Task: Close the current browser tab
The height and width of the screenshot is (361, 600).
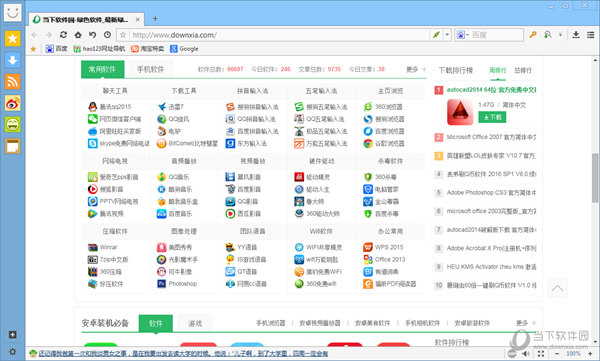Action: click(138, 19)
